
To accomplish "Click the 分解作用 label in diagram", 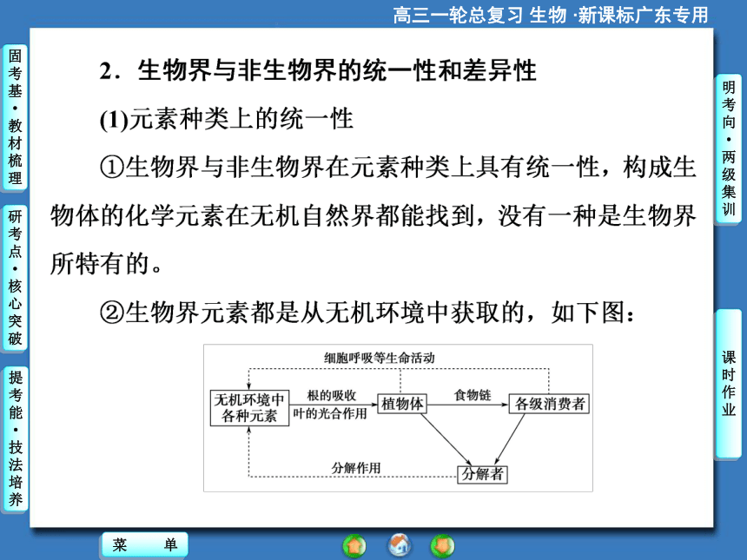I will pyautogui.click(x=356, y=468).
